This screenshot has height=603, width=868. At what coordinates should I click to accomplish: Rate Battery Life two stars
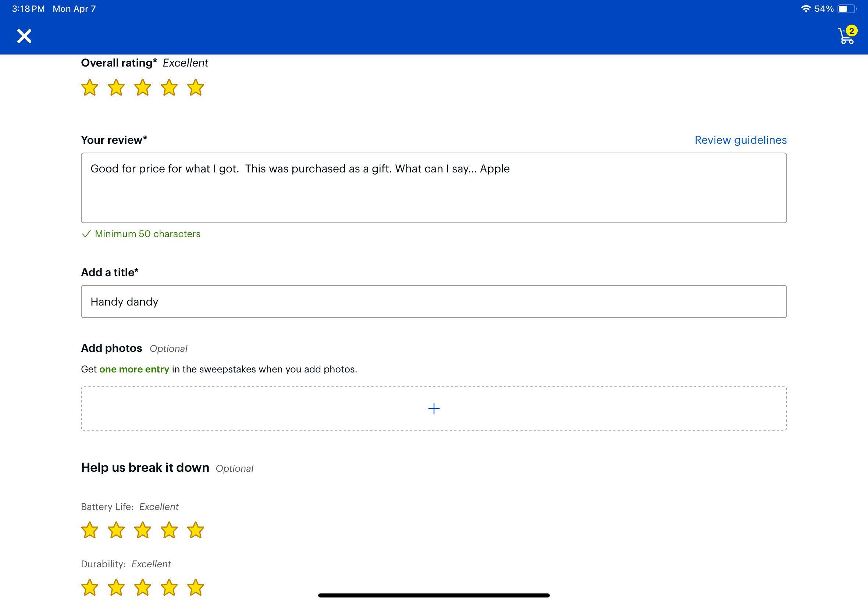click(116, 530)
